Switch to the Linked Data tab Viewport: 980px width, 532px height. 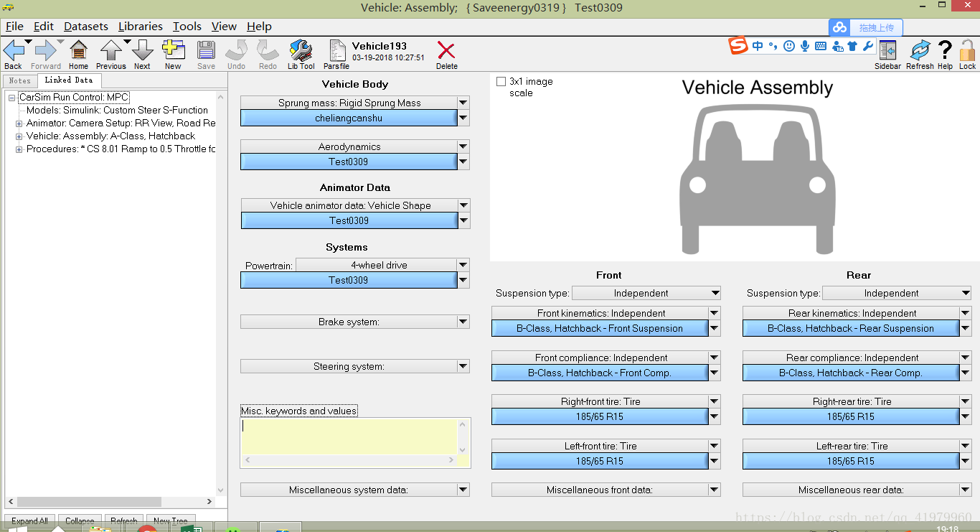click(69, 80)
